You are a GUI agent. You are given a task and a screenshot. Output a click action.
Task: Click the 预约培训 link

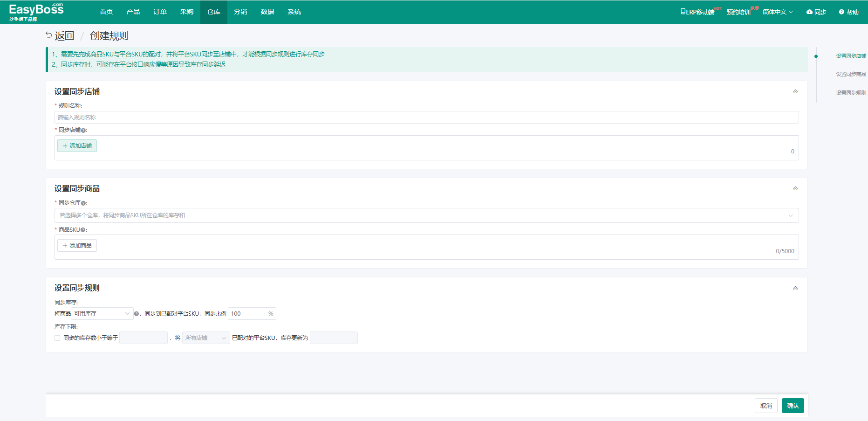point(738,12)
